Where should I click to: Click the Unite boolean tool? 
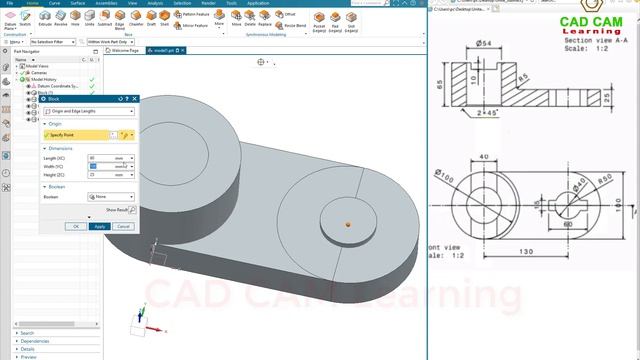point(89,19)
